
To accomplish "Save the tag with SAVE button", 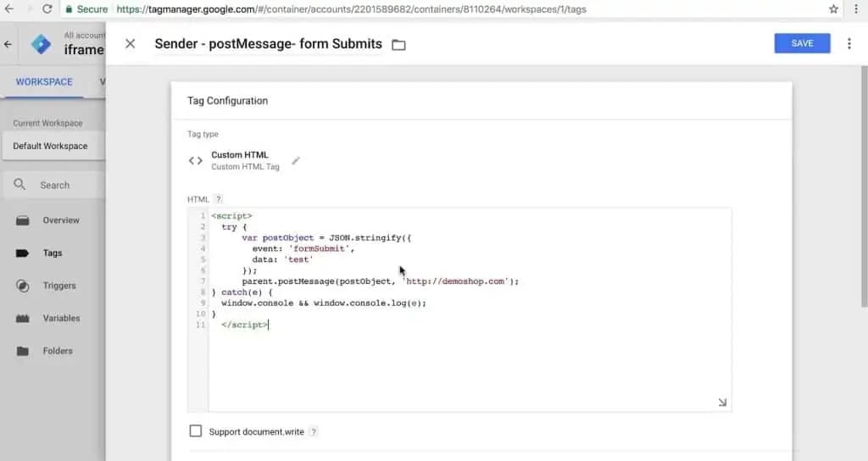I will [802, 43].
